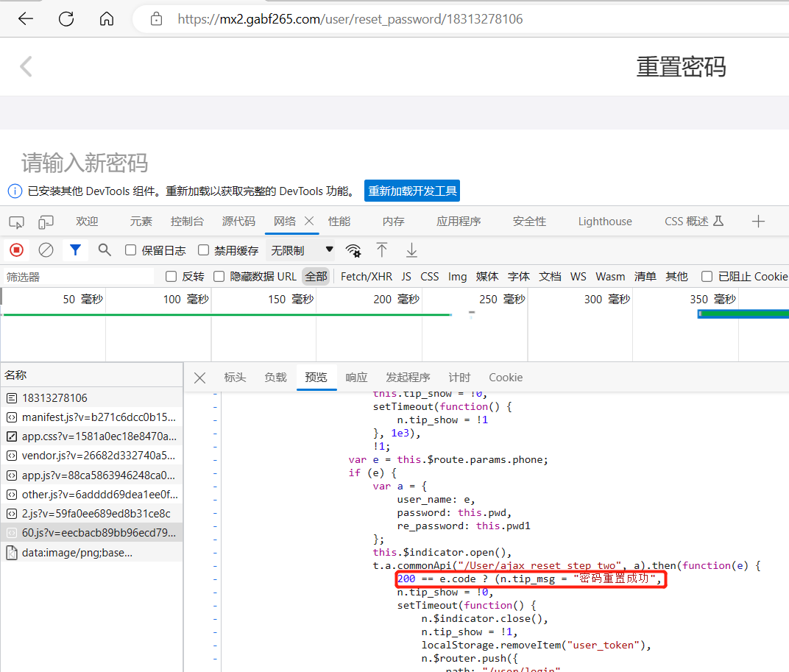Activate the inspect element picker icon
789x672 pixels.
(x=16, y=222)
